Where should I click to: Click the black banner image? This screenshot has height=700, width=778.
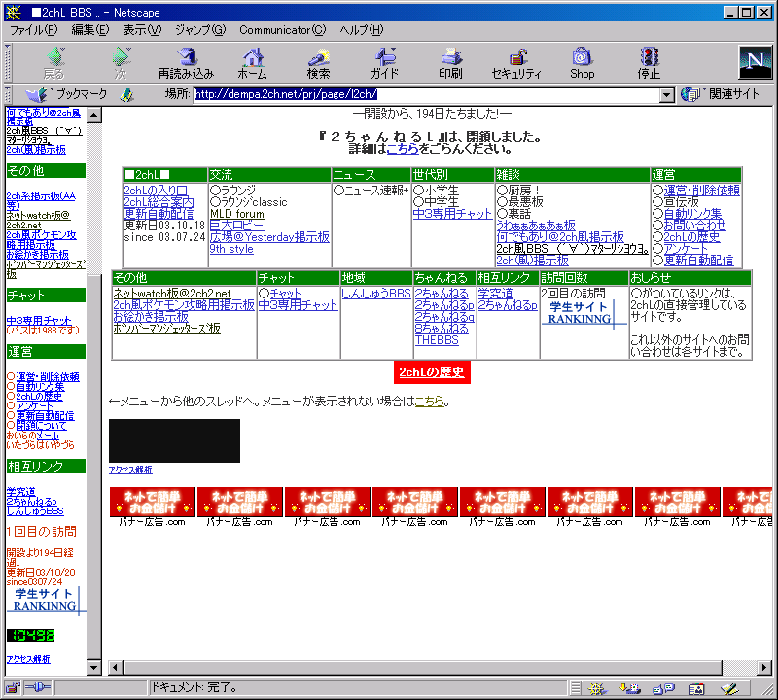pyautogui.click(x=174, y=441)
